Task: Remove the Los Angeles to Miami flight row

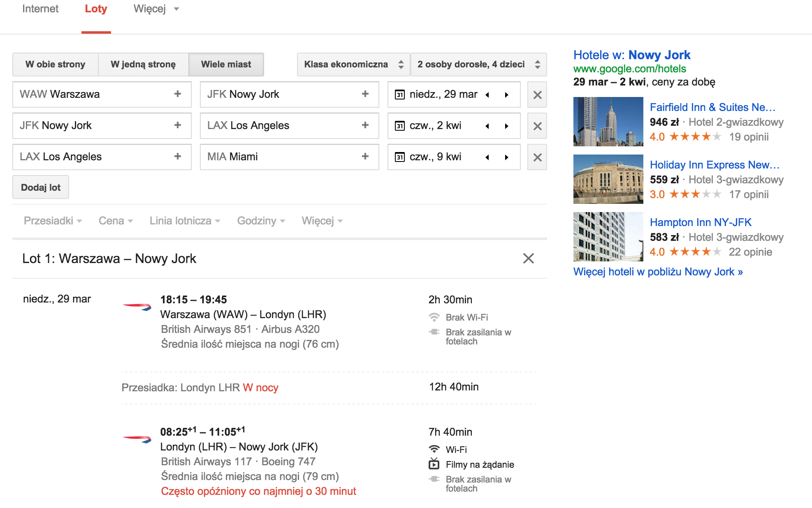Action: (537, 157)
